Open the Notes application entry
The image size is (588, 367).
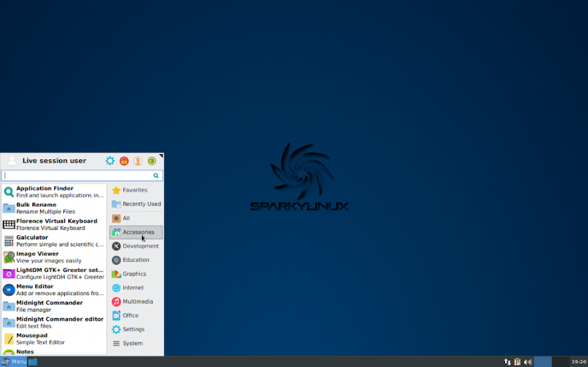pyautogui.click(x=54, y=351)
